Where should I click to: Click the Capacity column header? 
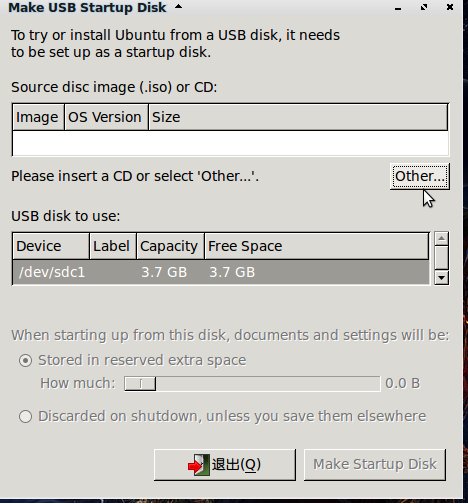click(170, 246)
